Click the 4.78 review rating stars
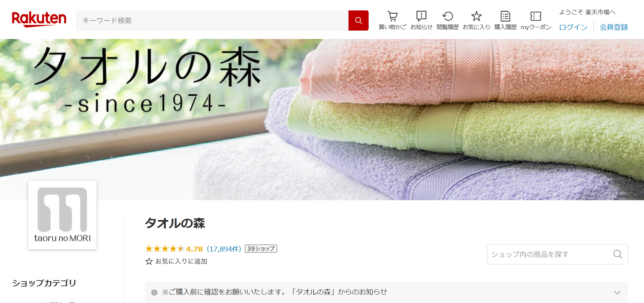The height and width of the screenshot is (303, 644). 164,249
